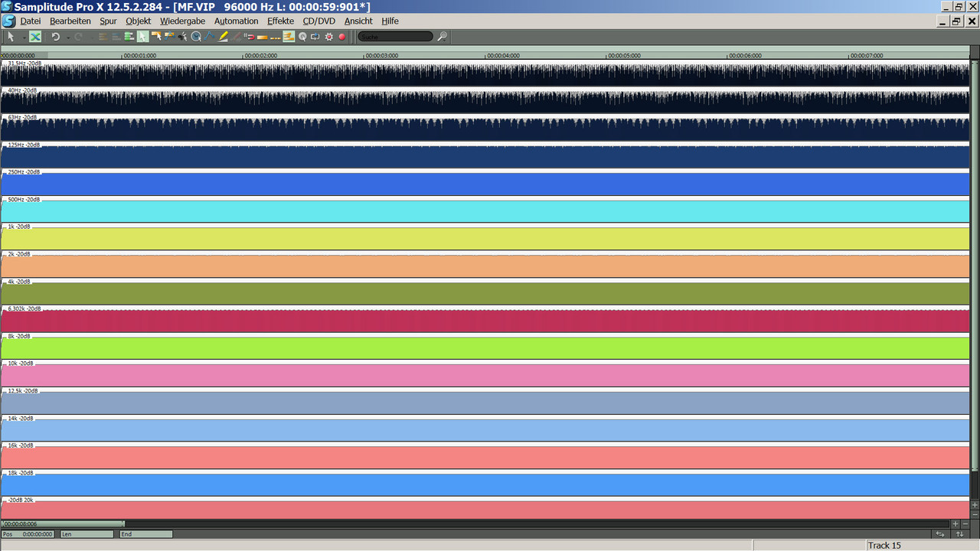Click the Samplitude logo in the menu bar

8,21
